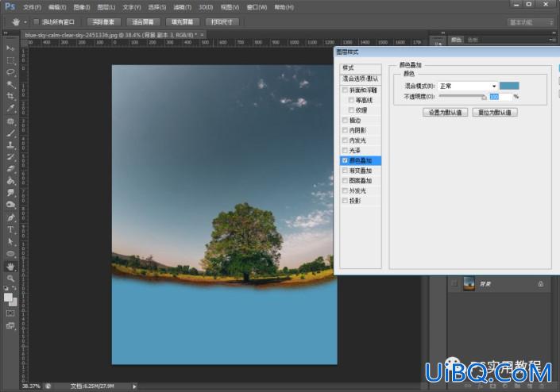
Task: Select the Rectangular Marquee tool
Action: (10, 60)
